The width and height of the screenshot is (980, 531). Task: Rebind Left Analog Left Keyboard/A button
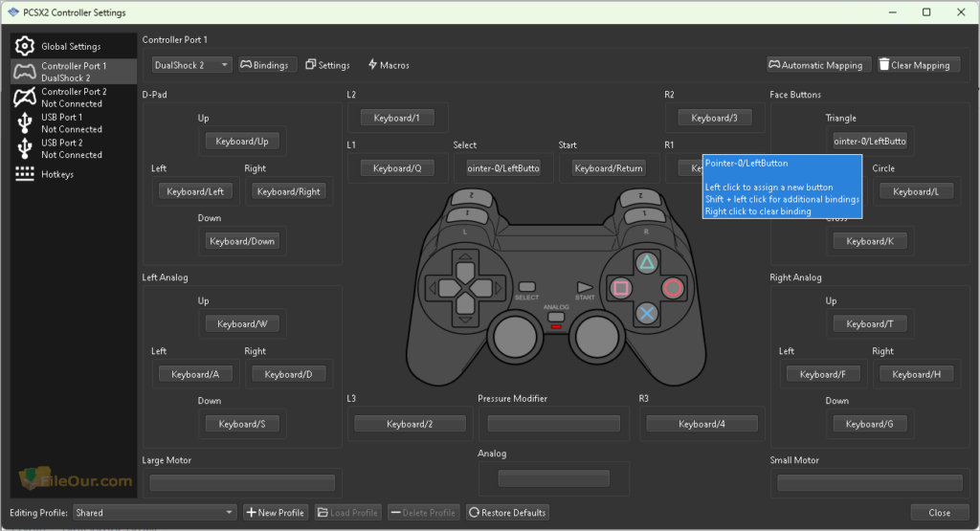195,374
